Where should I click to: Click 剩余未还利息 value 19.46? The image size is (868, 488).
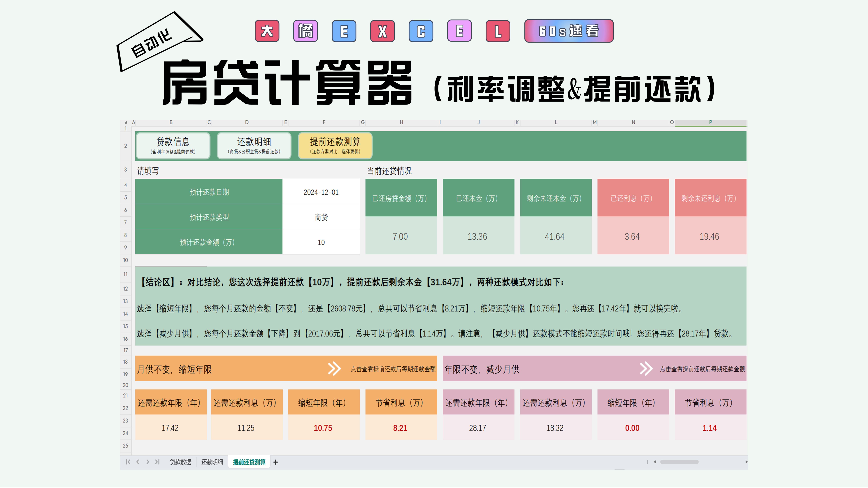click(x=710, y=235)
